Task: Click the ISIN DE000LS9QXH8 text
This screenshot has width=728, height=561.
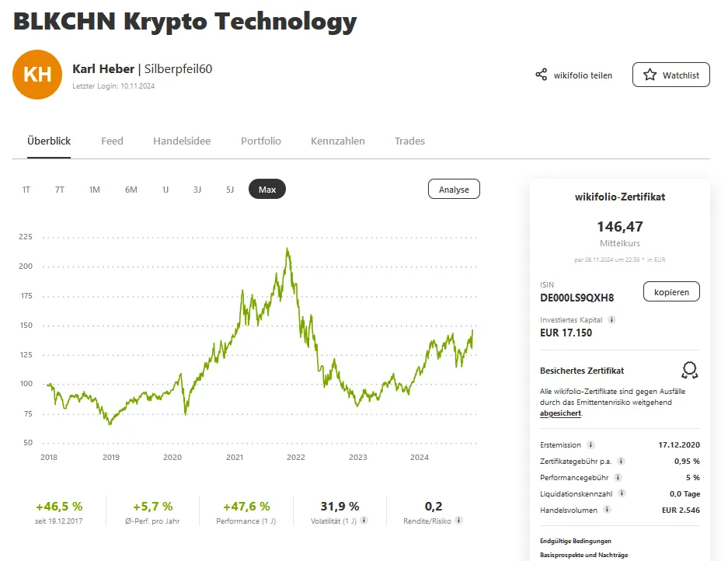Action: tap(576, 298)
